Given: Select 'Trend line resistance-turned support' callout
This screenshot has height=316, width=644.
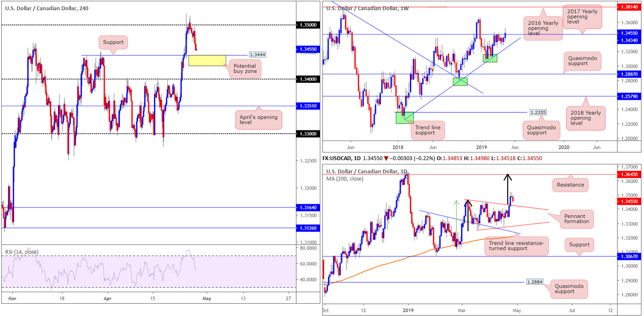Looking at the screenshot, I should tap(517, 246).
